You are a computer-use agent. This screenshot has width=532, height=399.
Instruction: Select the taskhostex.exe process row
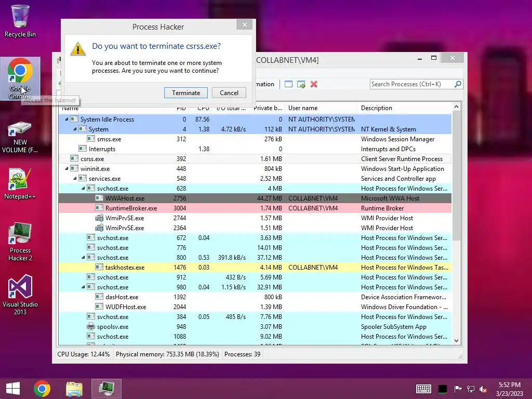(255, 268)
